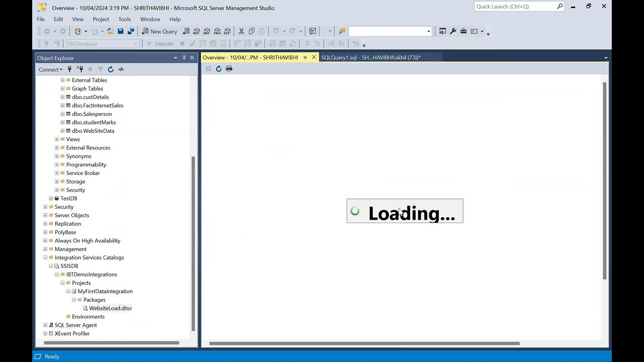
Task: Click the Filter funnel icon in Object Explorer
Action: point(100,69)
